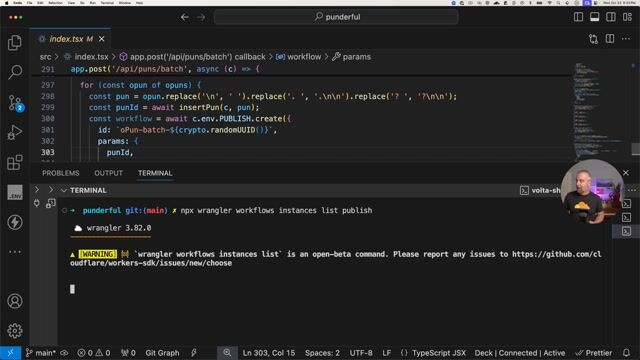Open the workflow breadcrumb dropdown
This screenshot has width=640, height=360.
click(298, 57)
